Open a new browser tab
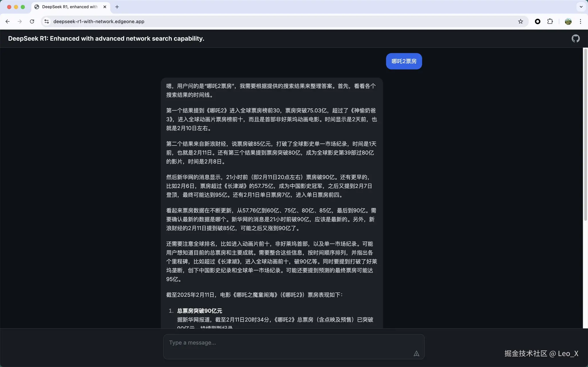Screen dimensions: 588x367 point(117,7)
